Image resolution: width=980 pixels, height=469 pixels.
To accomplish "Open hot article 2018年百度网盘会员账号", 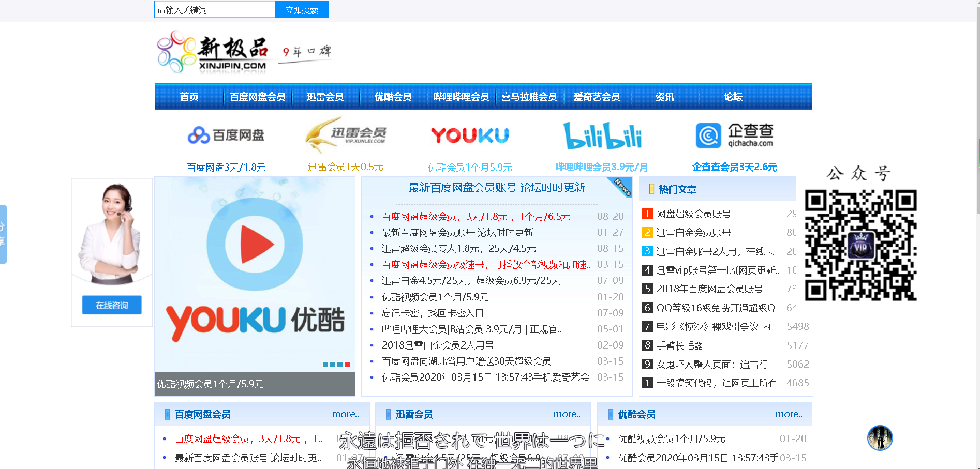I will point(709,289).
